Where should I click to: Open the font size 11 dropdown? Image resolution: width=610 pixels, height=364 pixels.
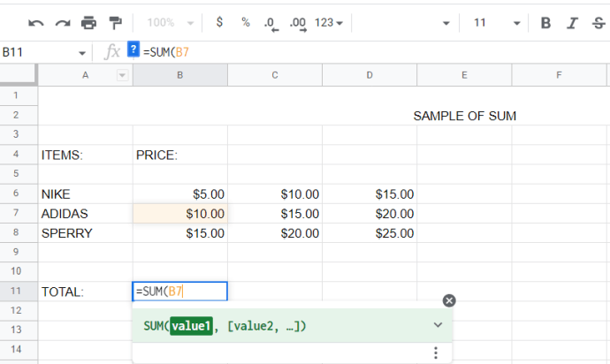[493, 22]
